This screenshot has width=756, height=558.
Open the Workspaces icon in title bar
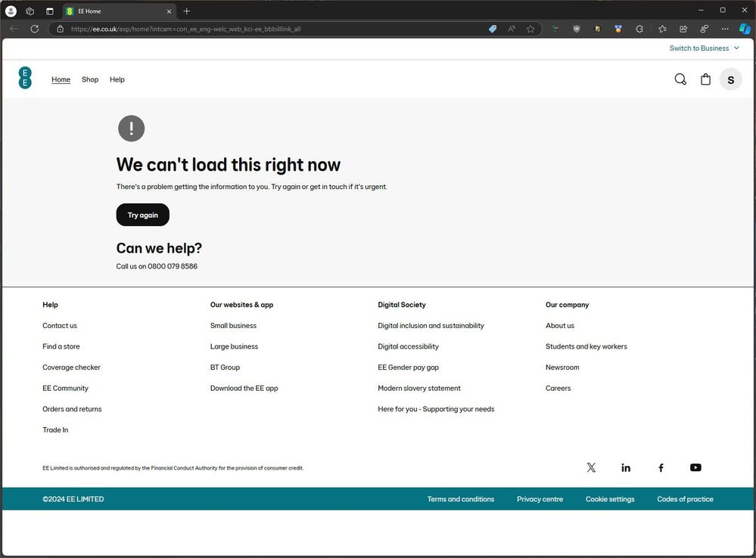click(30, 11)
